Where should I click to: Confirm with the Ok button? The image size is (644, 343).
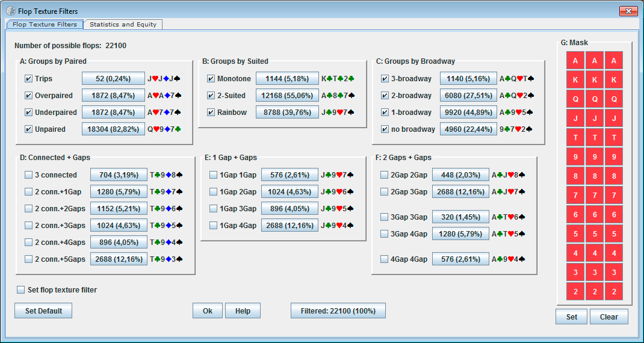click(x=208, y=311)
